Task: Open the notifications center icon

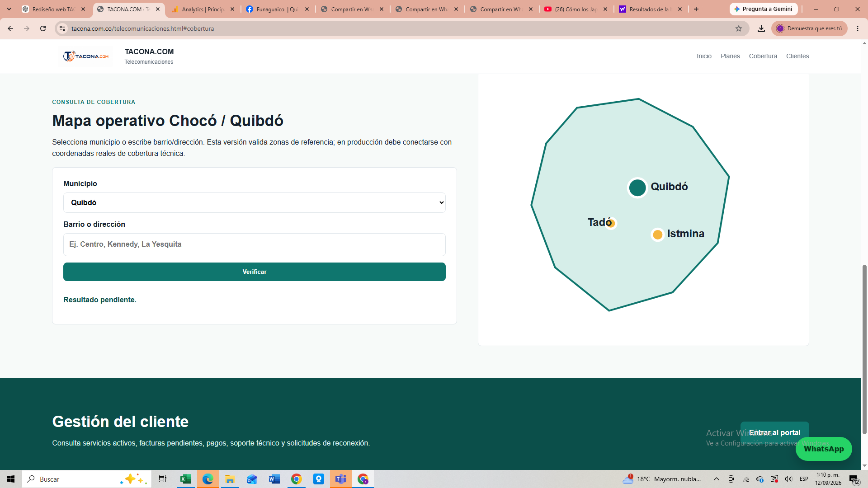Action: pyautogui.click(x=854, y=479)
